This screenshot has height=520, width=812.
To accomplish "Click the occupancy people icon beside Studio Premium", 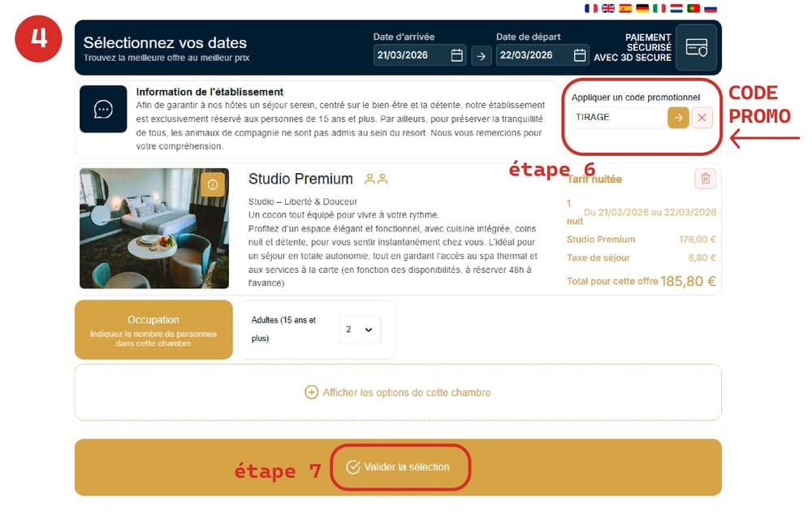I will point(374,179).
